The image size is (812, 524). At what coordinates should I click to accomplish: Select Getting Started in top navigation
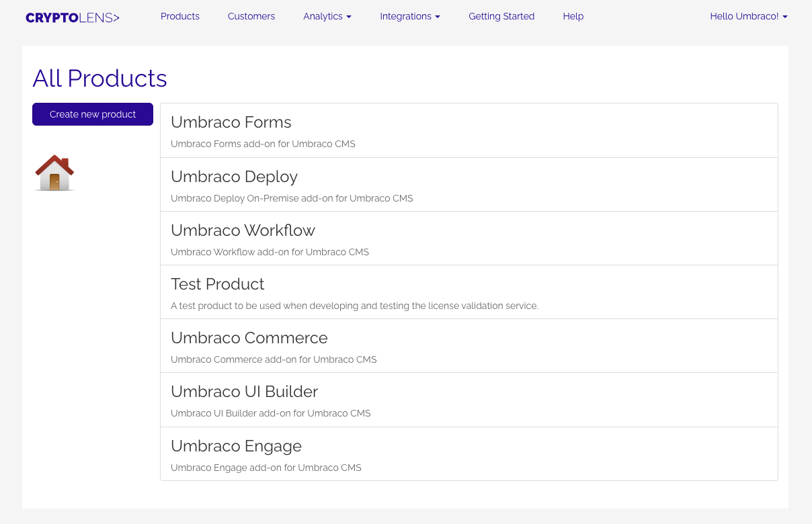(501, 16)
